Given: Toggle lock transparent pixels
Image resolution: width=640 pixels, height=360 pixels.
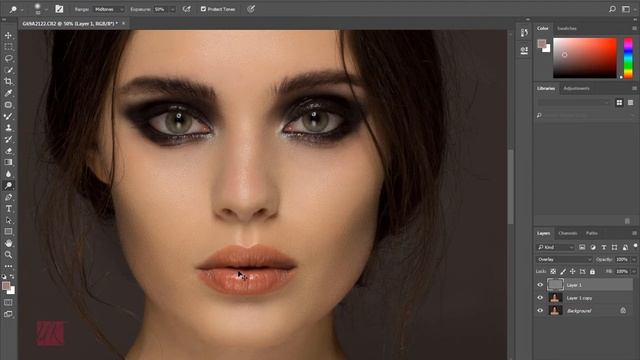Looking at the screenshot, I should point(553,271).
